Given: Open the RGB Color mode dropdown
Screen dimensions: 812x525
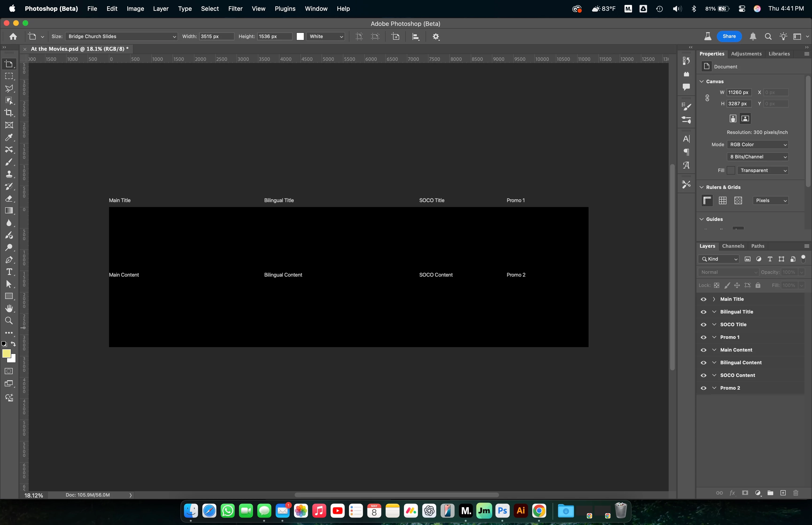Looking at the screenshot, I should point(757,145).
